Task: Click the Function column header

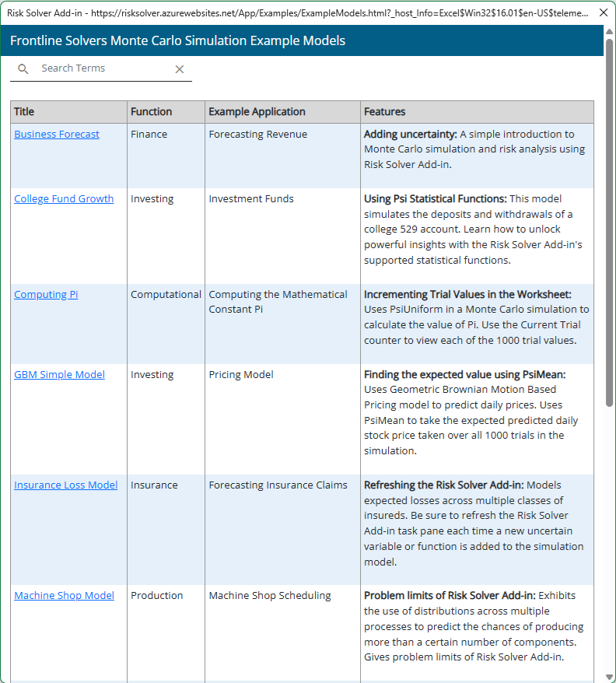Action: coord(151,112)
